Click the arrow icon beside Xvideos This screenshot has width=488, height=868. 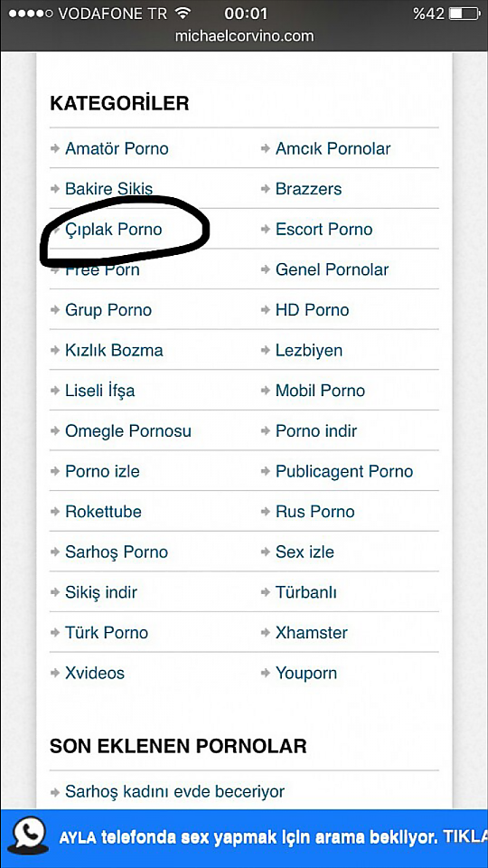tap(55, 674)
